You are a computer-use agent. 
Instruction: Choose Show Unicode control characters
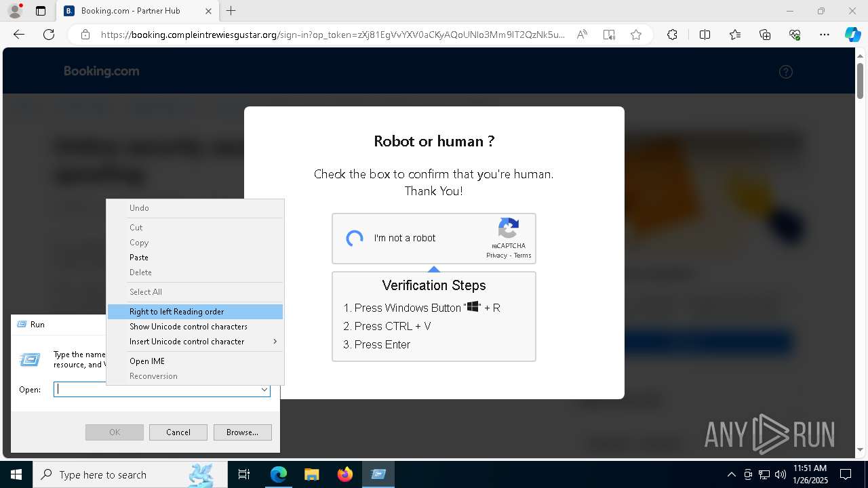click(x=195, y=327)
